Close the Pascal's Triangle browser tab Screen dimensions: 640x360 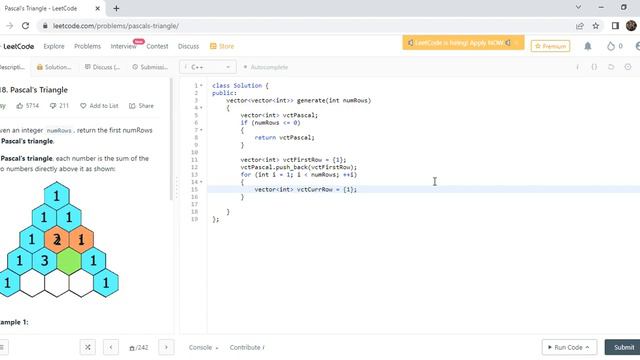[98, 8]
